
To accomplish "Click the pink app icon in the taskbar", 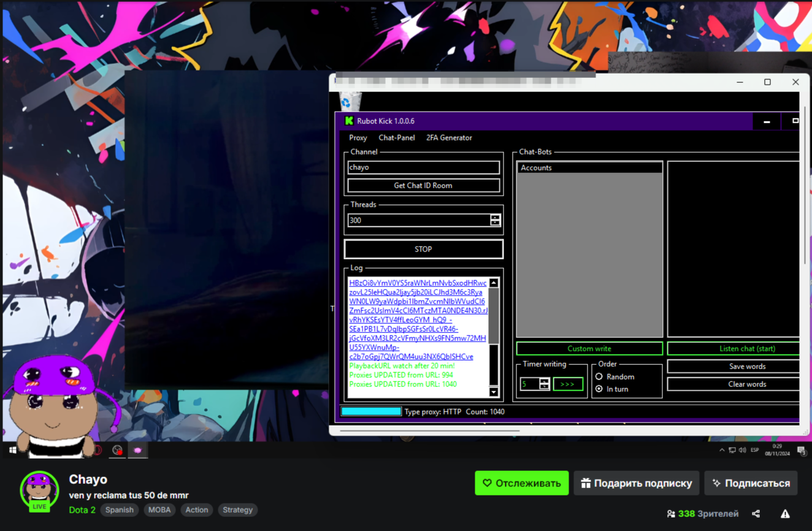I will point(138,450).
